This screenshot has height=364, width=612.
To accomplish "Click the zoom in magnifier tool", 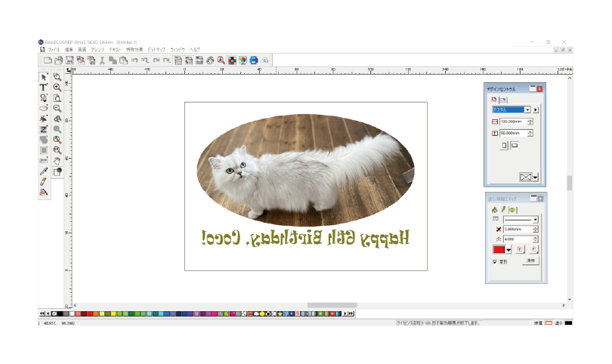I will coord(57,88).
